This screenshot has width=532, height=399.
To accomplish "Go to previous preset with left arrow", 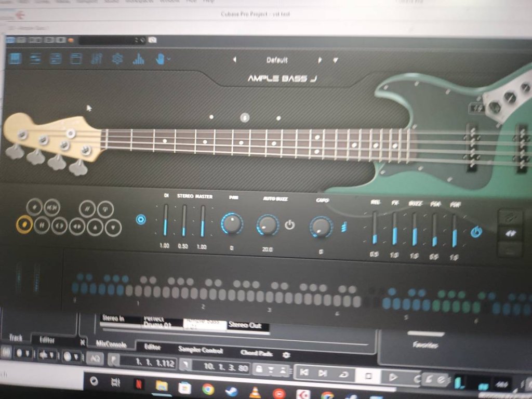I will point(234,60).
